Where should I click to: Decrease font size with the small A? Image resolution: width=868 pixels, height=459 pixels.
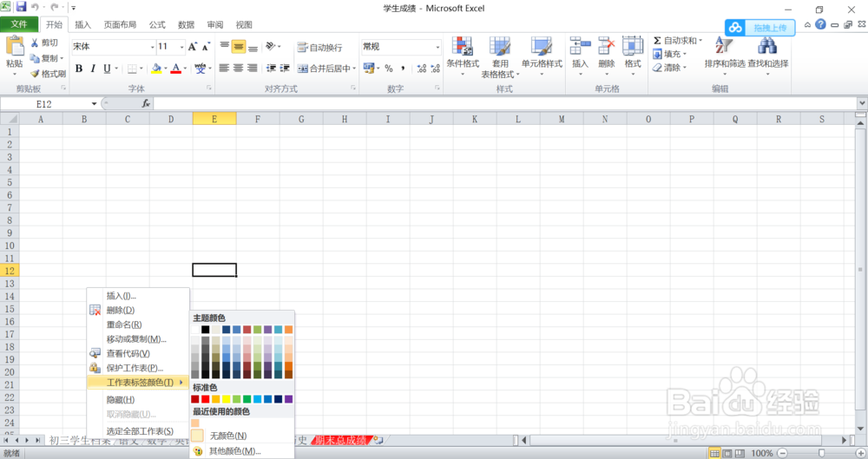206,47
